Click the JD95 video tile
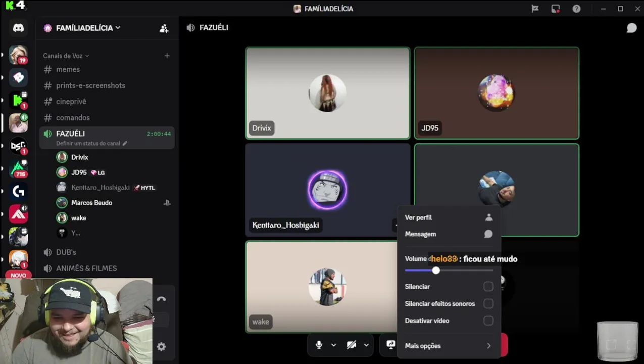644x364 pixels. [497, 93]
